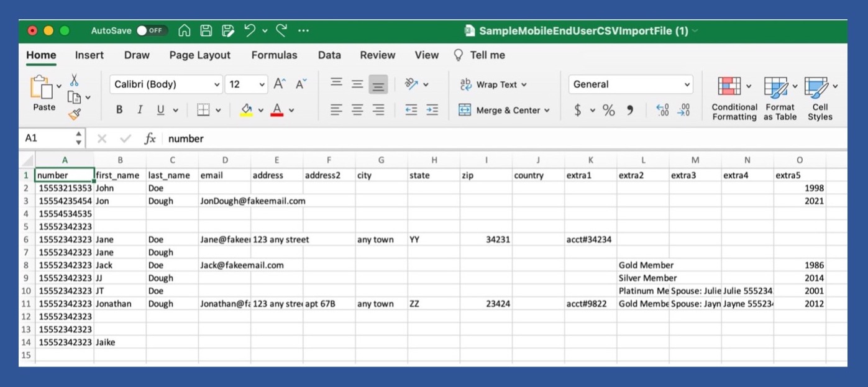Save the workbook with floppy disk icon
This screenshot has height=387, width=868.
click(x=206, y=30)
